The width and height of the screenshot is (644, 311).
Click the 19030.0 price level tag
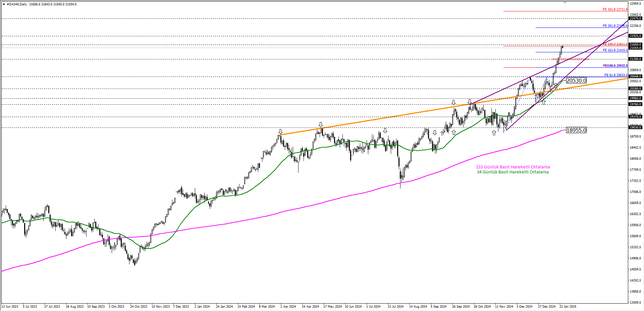tap(636, 127)
